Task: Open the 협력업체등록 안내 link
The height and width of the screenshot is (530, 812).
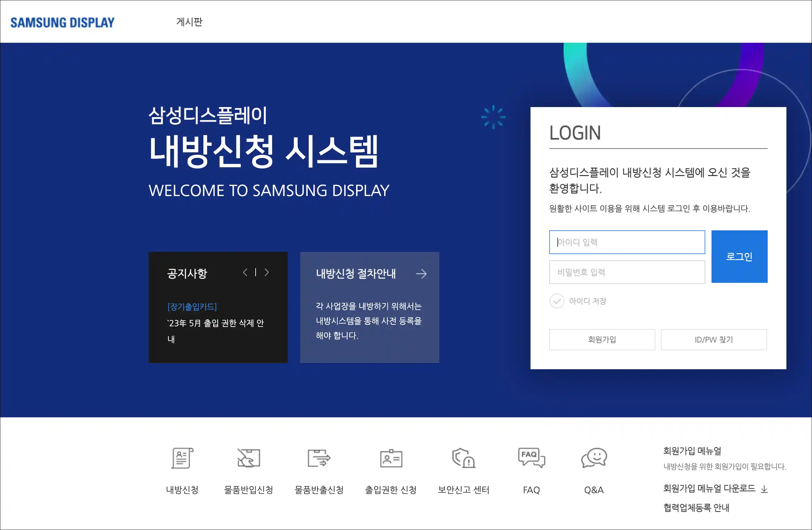Action: pyautogui.click(x=696, y=508)
